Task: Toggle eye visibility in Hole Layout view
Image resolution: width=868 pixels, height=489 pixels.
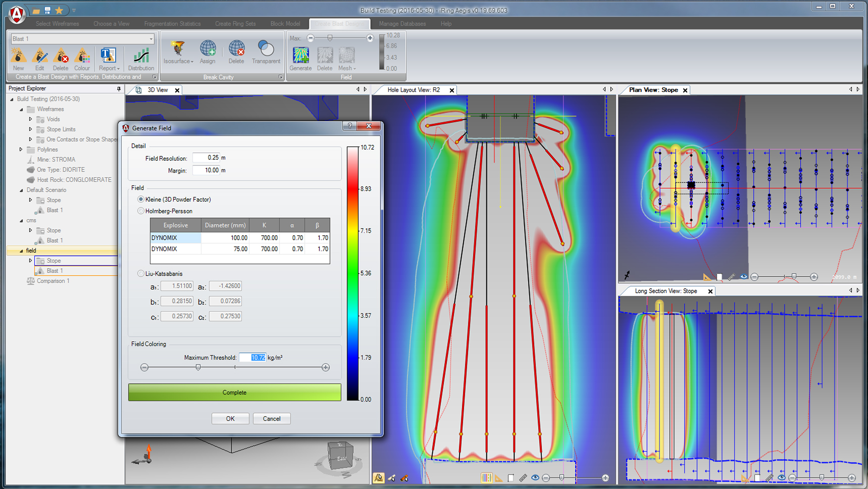Action: click(x=535, y=477)
